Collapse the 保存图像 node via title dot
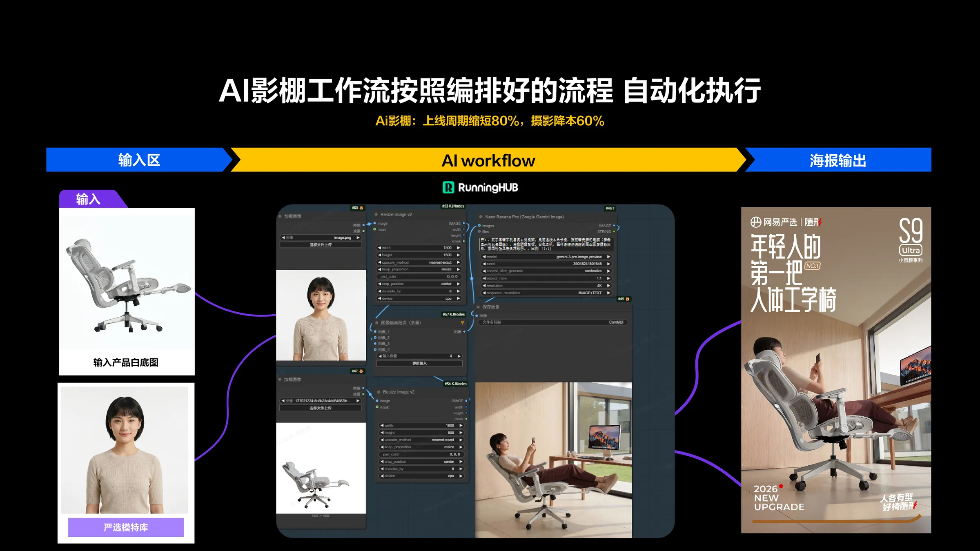Image resolution: width=980 pixels, height=551 pixels. coord(478,307)
